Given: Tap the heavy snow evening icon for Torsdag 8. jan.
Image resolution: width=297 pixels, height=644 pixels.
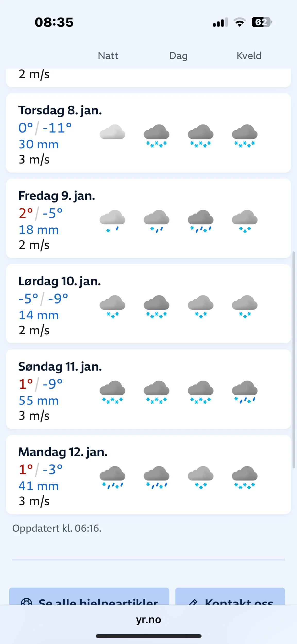Looking at the screenshot, I should tap(244, 136).
